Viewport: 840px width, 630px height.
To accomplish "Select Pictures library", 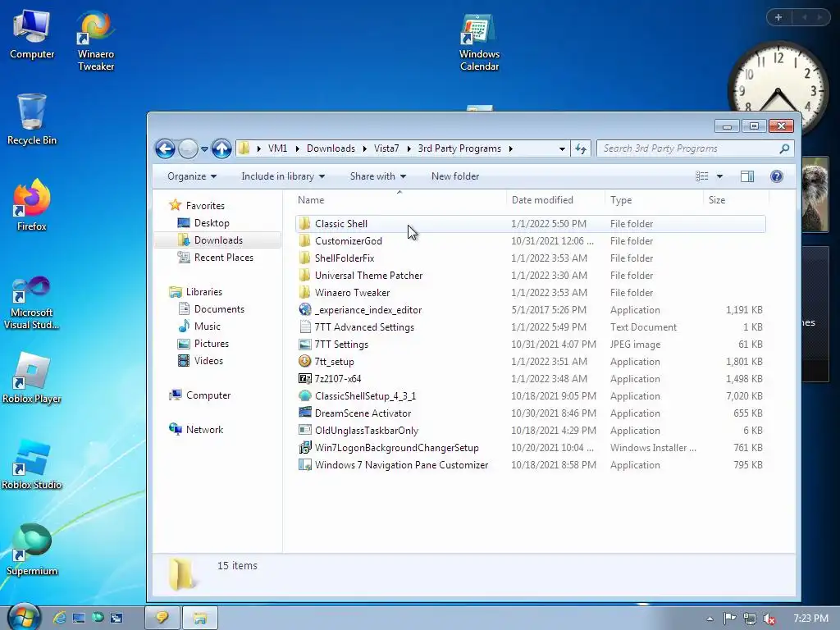I will tap(211, 344).
